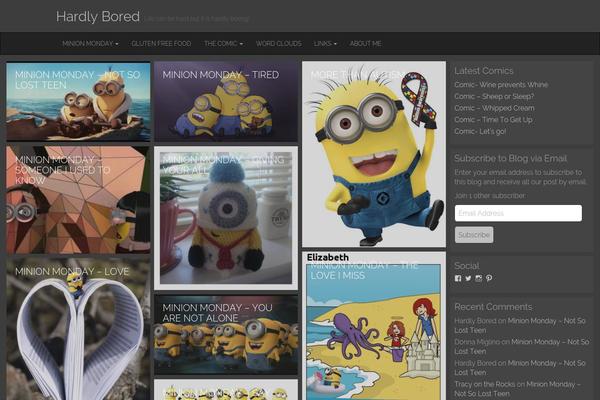The width and height of the screenshot is (600, 400).
Task: Click Donna Miglino commenter name
Action: tap(477, 342)
